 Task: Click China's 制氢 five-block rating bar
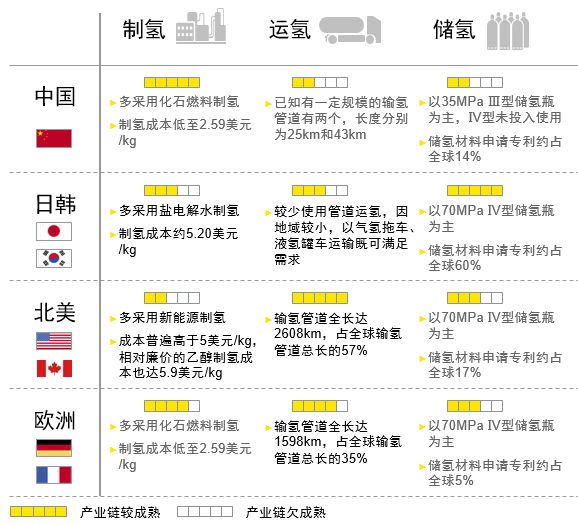(172, 82)
